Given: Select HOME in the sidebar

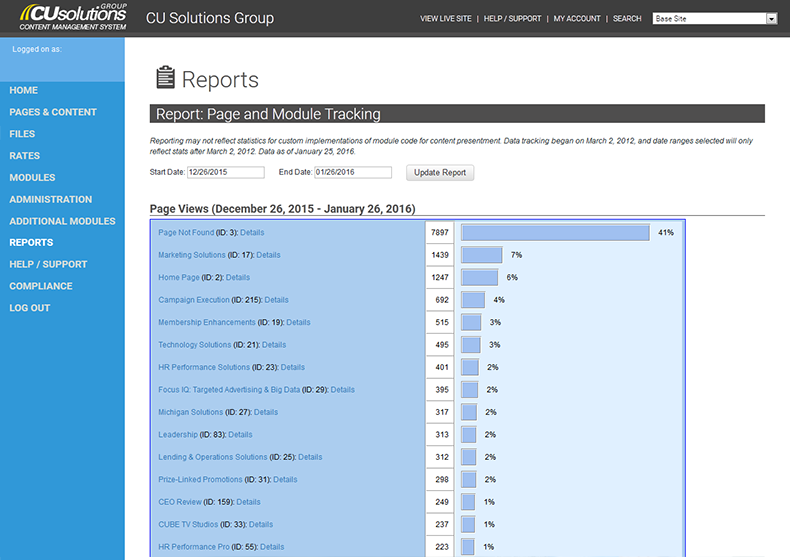Looking at the screenshot, I should 23,90.
